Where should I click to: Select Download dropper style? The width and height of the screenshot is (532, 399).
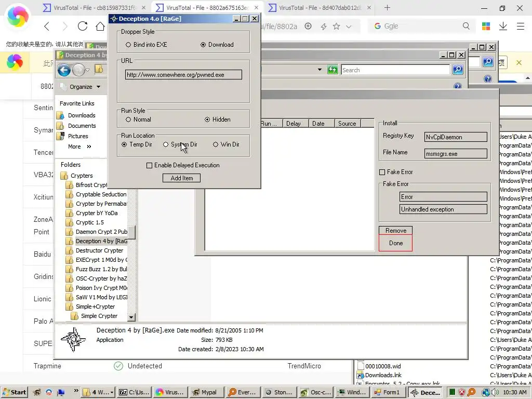pyautogui.click(x=217, y=45)
